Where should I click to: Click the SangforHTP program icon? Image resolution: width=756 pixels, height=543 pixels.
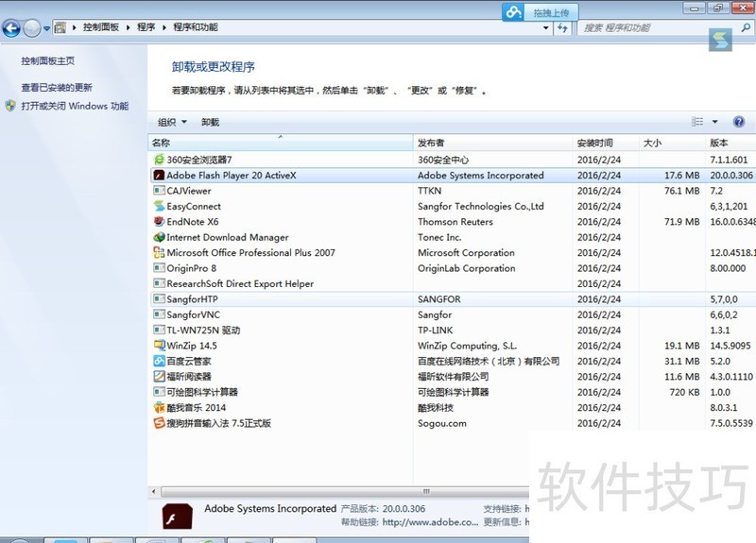tap(159, 299)
